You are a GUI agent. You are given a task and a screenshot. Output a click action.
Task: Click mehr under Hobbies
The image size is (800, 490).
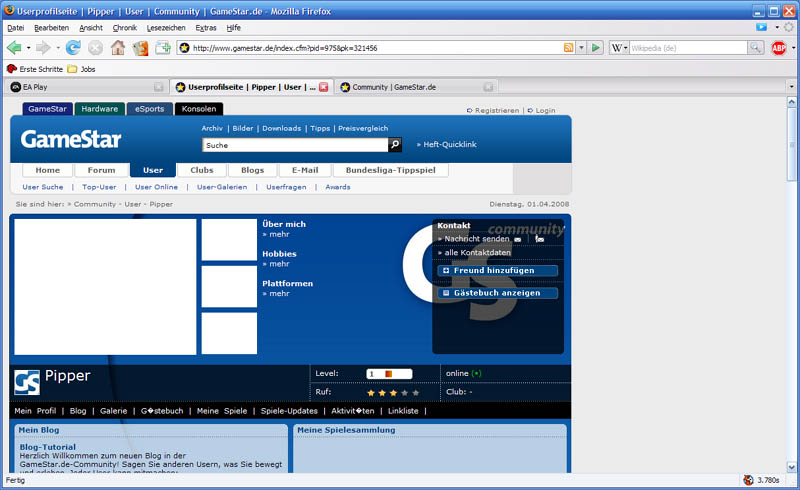pos(280,264)
